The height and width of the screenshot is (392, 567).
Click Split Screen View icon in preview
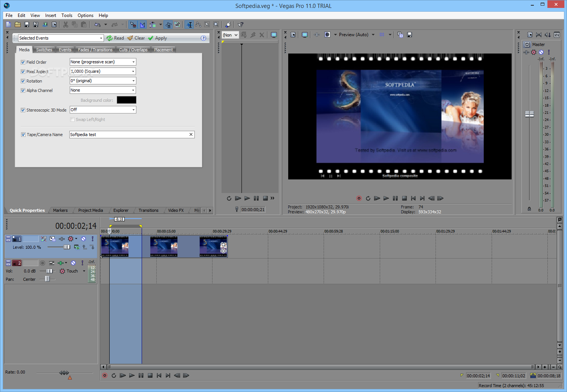pos(327,35)
